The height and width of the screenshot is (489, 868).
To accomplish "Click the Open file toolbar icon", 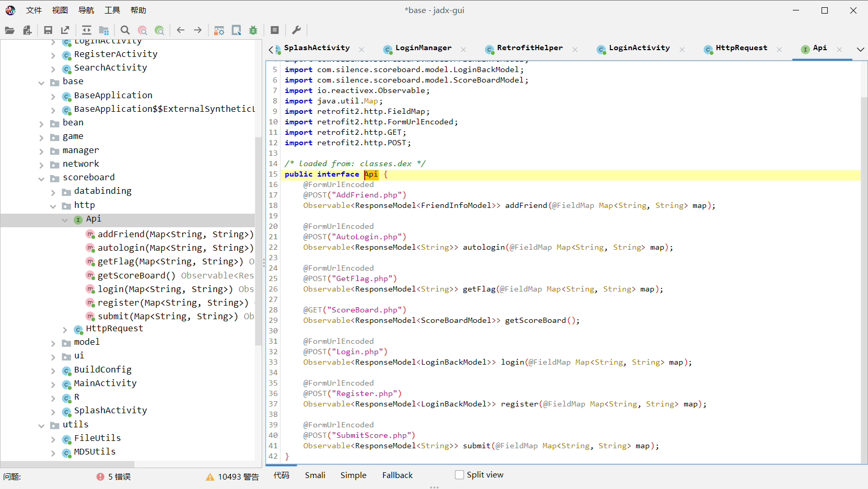I will (9, 30).
